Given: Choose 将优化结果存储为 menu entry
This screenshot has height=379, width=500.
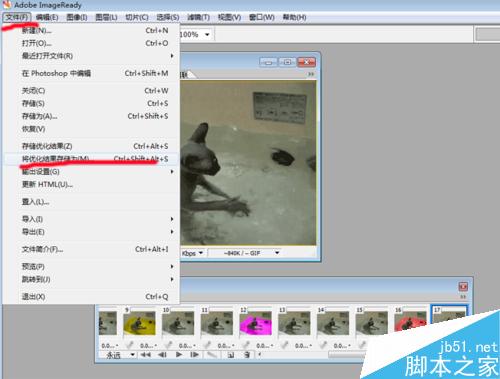Looking at the screenshot, I should point(91,159).
